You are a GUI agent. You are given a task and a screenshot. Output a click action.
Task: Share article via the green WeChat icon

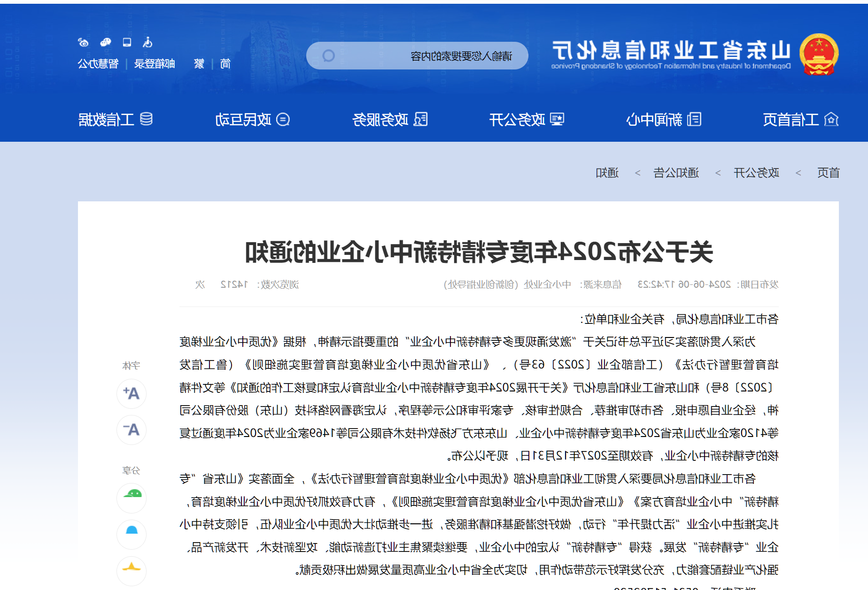pyautogui.click(x=132, y=498)
